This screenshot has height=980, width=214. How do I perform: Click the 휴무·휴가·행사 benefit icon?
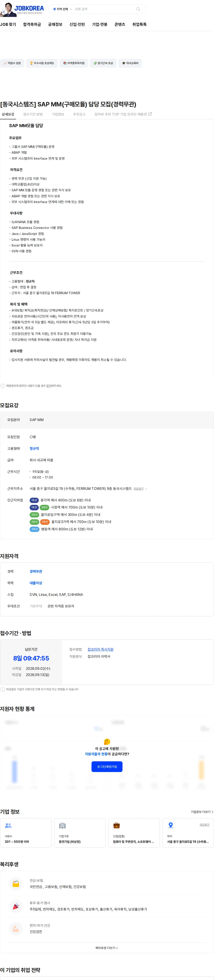pos(16,906)
